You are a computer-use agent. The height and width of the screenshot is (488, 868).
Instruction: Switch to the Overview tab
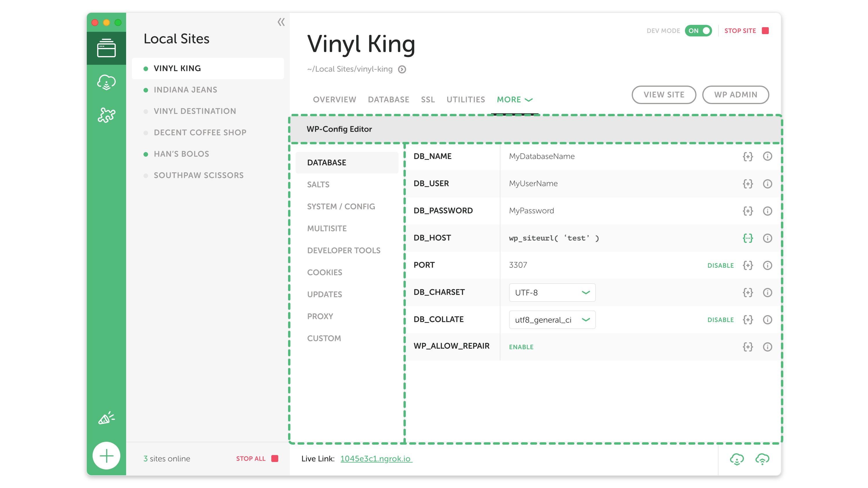(x=334, y=100)
